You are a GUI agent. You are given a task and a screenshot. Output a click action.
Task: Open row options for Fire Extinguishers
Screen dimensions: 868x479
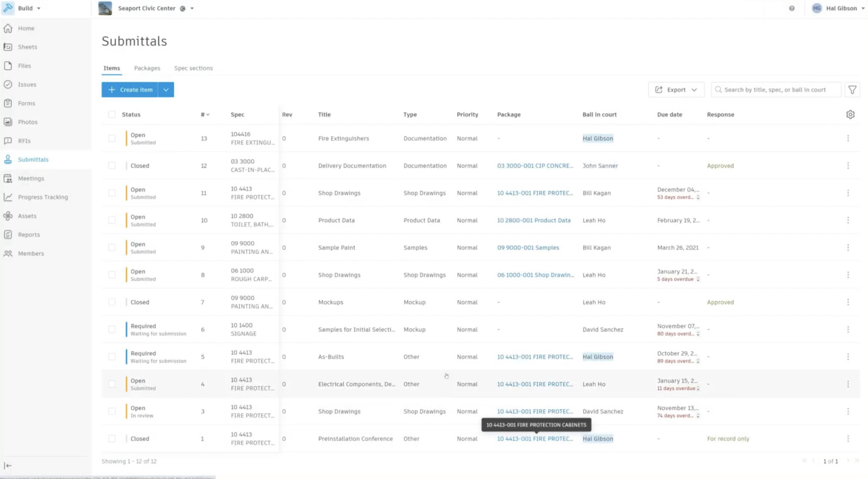pyautogui.click(x=848, y=138)
